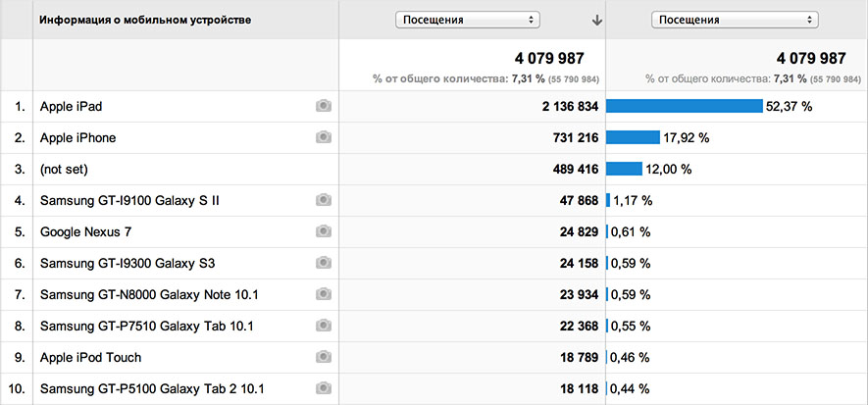Open camera icon for Galaxy Note 10.1 row
The image size is (868, 405).
tap(324, 295)
